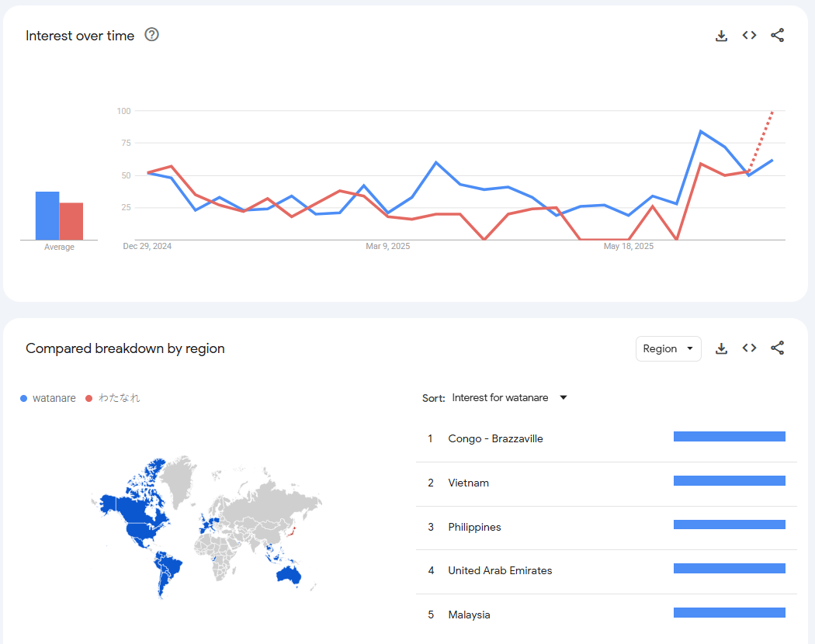Viewport: 815px width, 644px height.
Task: Click the May 18, 2025 axis label
Action: [x=629, y=247]
